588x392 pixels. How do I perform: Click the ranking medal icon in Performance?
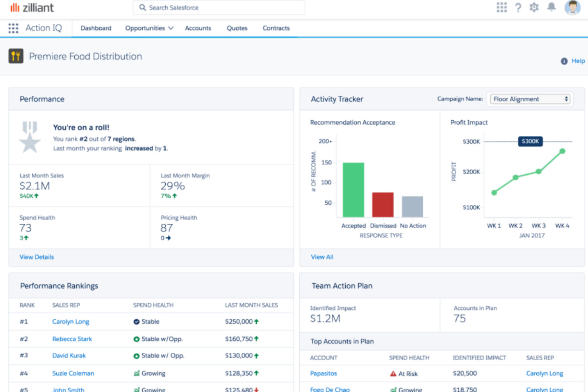click(x=30, y=137)
